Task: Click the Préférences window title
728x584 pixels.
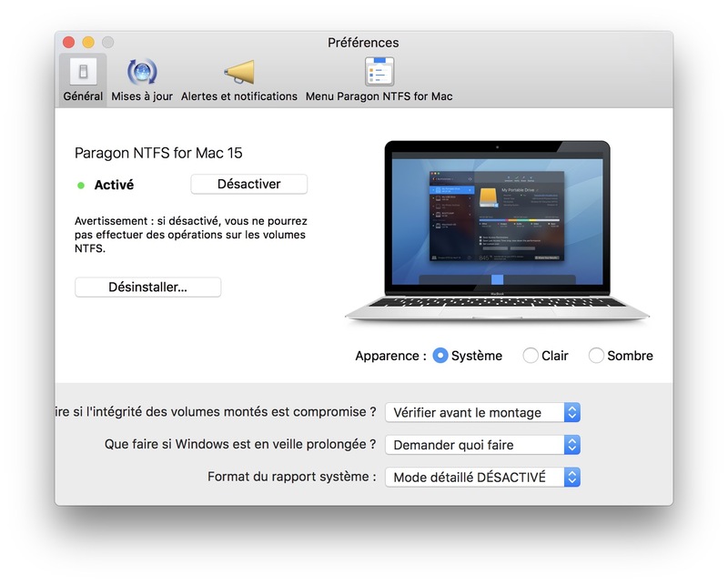Action: tap(363, 43)
